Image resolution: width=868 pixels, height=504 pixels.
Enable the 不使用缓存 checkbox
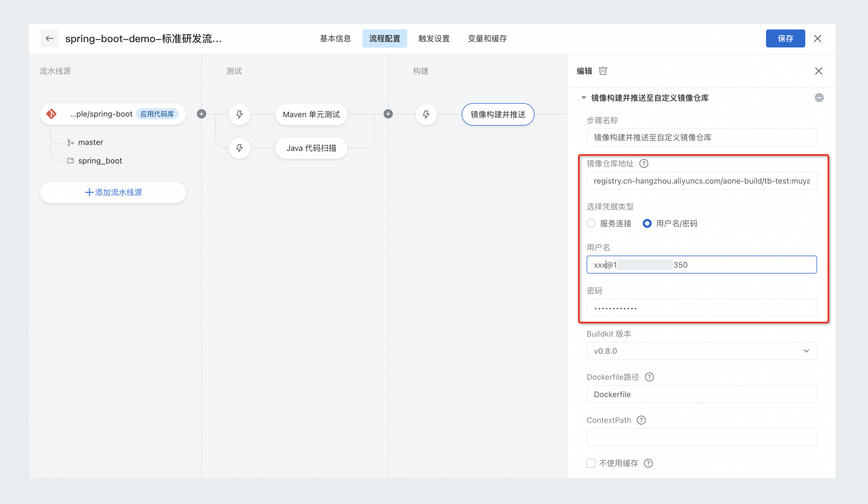[x=591, y=463]
